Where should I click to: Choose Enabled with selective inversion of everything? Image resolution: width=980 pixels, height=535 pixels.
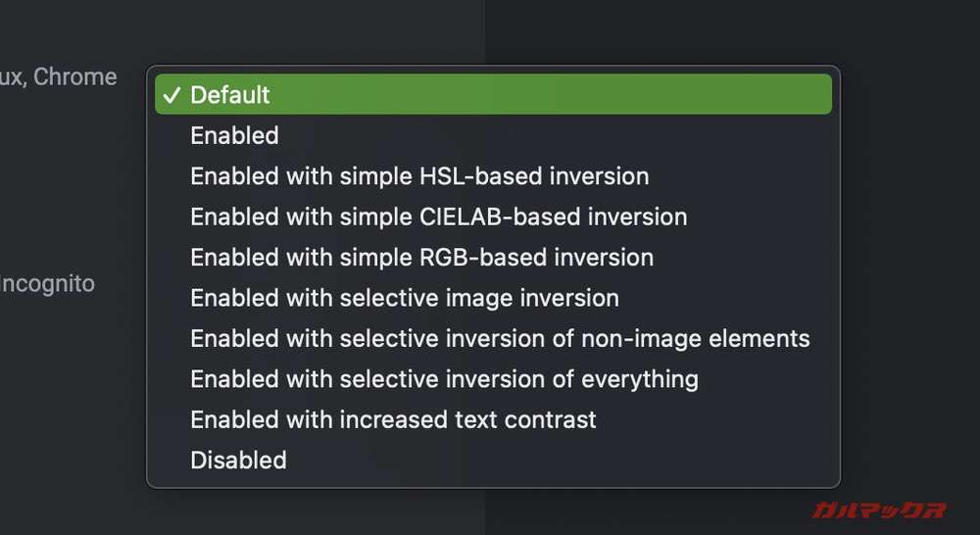tap(444, 379)
